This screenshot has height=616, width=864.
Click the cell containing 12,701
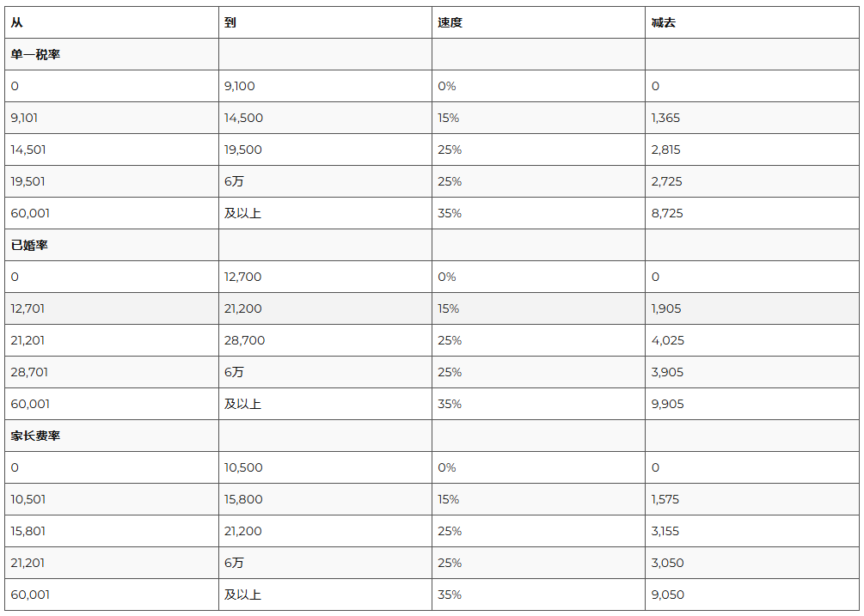coord(28,308)
